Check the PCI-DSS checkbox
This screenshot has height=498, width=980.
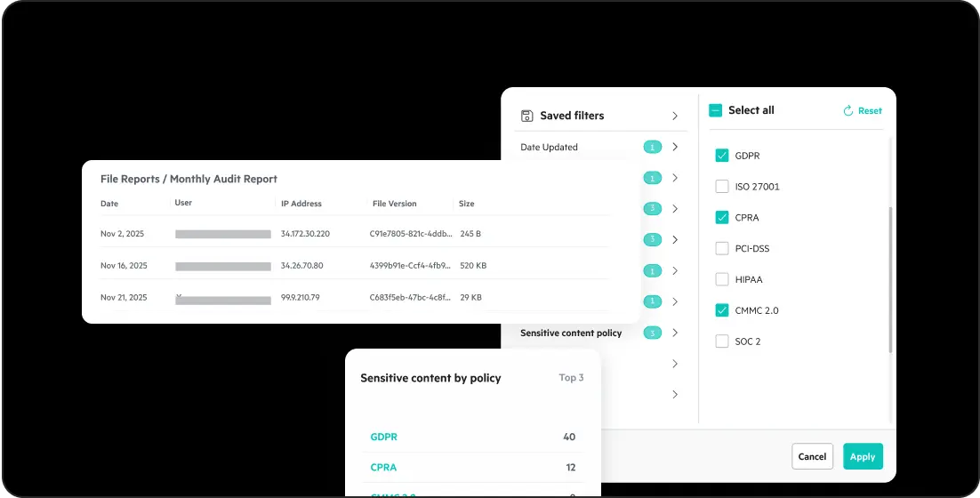(x=722, y=248)
